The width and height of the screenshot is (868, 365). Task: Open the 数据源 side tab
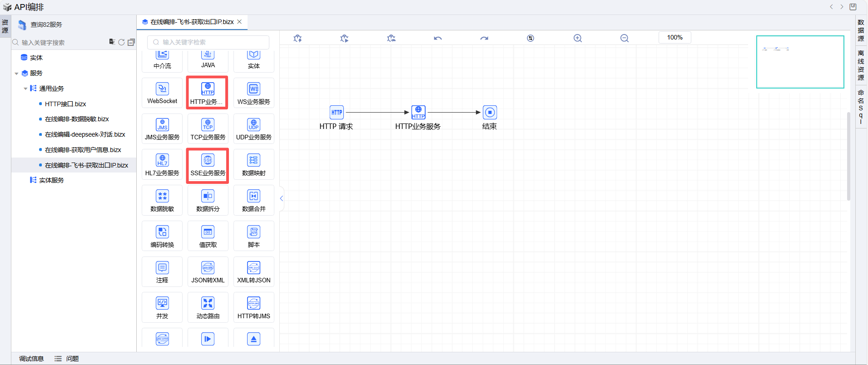click(x=861, y=30)
